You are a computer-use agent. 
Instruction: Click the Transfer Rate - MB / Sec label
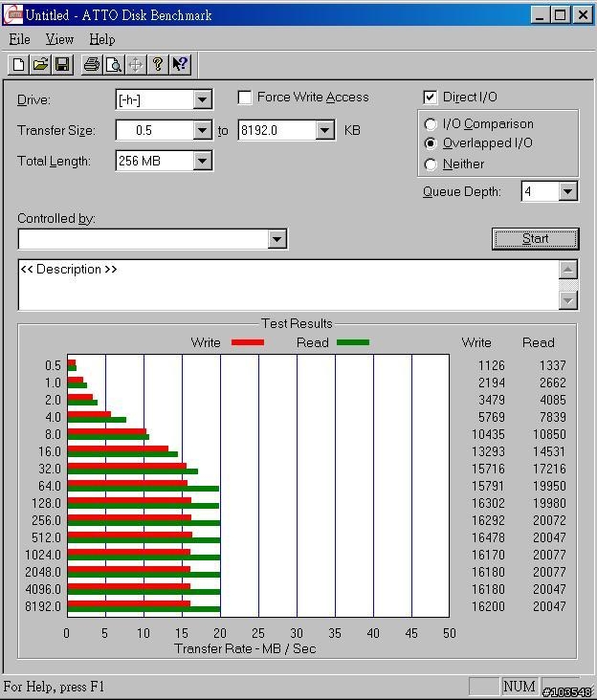[x=245, y=648]
